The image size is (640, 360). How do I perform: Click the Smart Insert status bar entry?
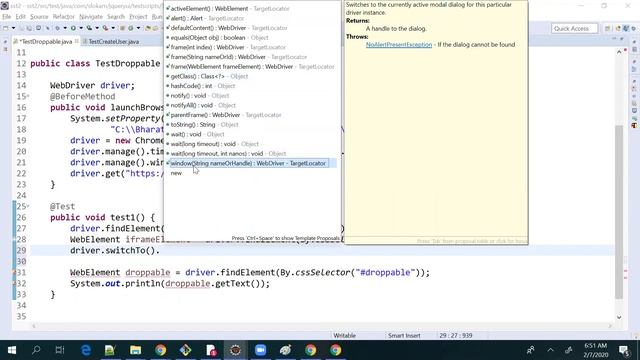coord(404,336)
